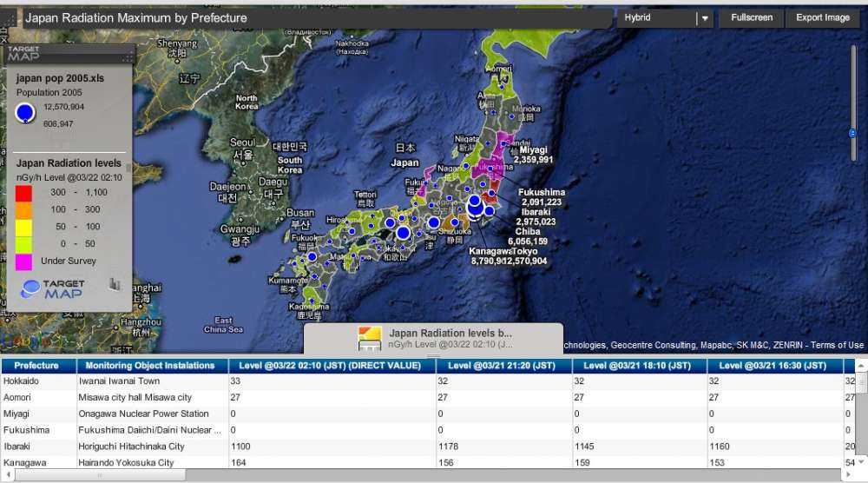Click the dropdown arrow beside Hybrid

[x=705, y=18]
